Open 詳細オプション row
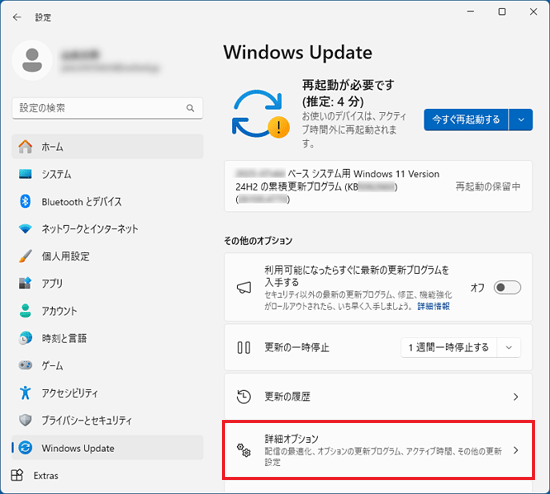This screenshot has height=494, width=550. point(378,450)
